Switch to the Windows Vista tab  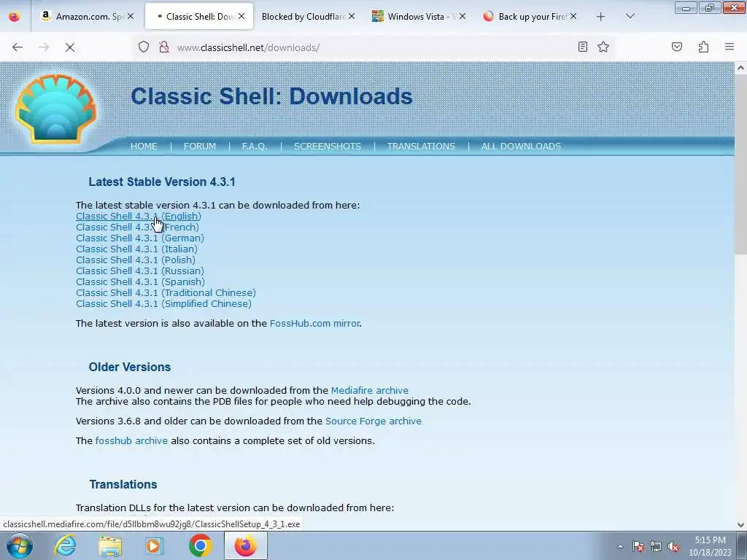coord(414,16)
